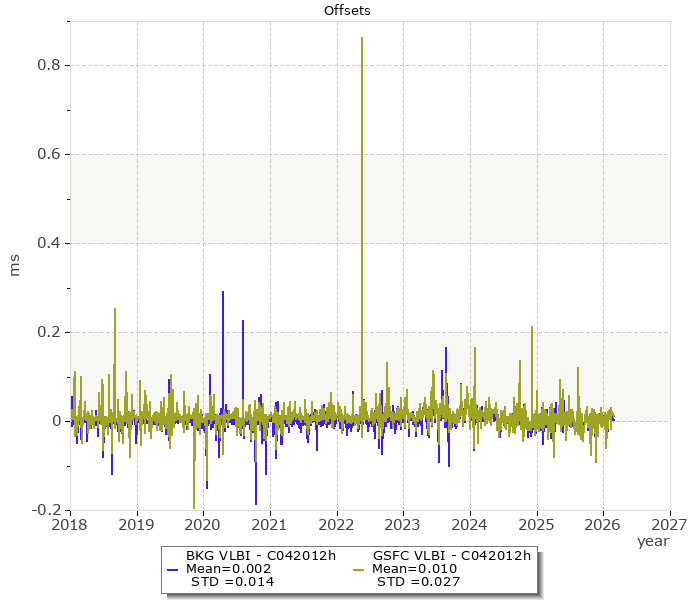Toggle the BKG VLBI - C042012h legend entry

click(261, 555)
